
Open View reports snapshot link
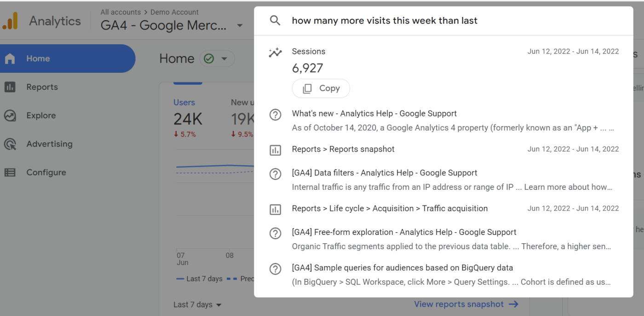(466, 304)
